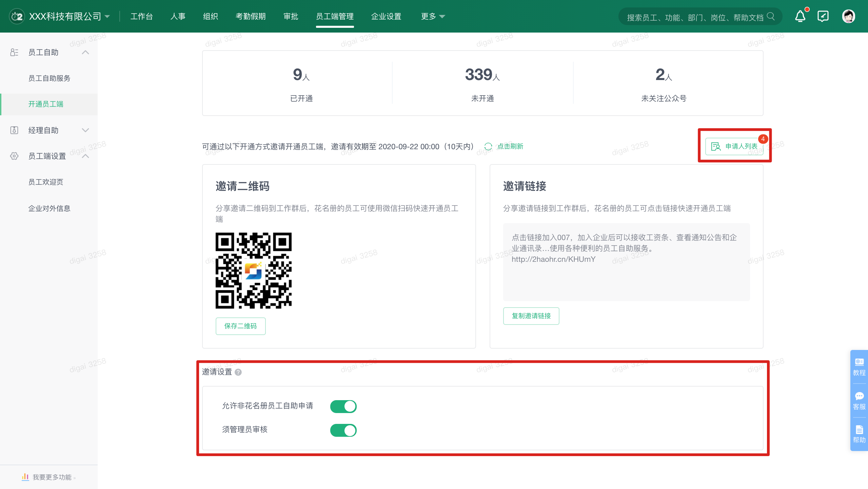Select the 员工端管理 tab

point(335,16)
